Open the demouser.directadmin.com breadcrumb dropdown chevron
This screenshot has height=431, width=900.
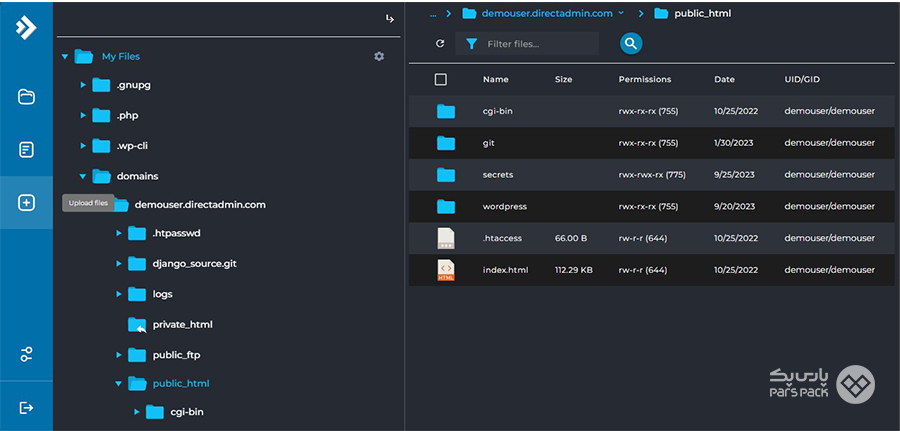(621, 13)
